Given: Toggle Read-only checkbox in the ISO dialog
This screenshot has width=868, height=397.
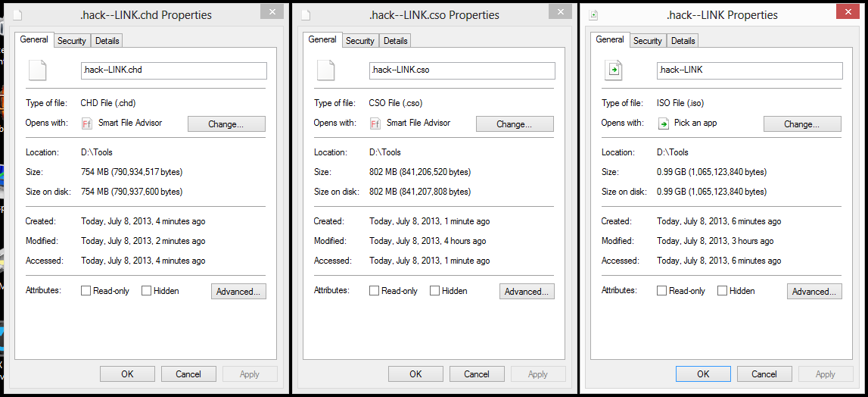Looking at the screenshot, I should click(x=662, y=291).
